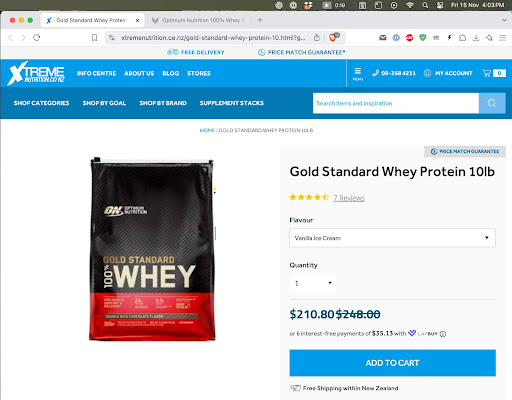Open the 7 Reviews link

click(x=349, y=198)
